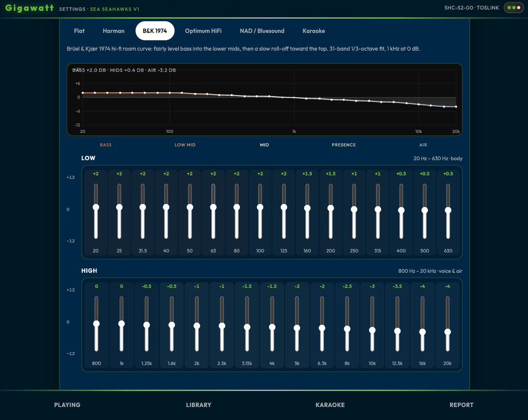
Task: Click the Brüel & Kjær preset description text
Action: coord(244,49)
